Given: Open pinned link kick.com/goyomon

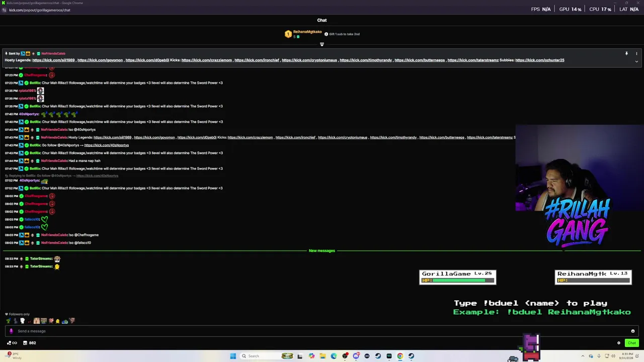Looking at the screenshot, I should point(100,60).
